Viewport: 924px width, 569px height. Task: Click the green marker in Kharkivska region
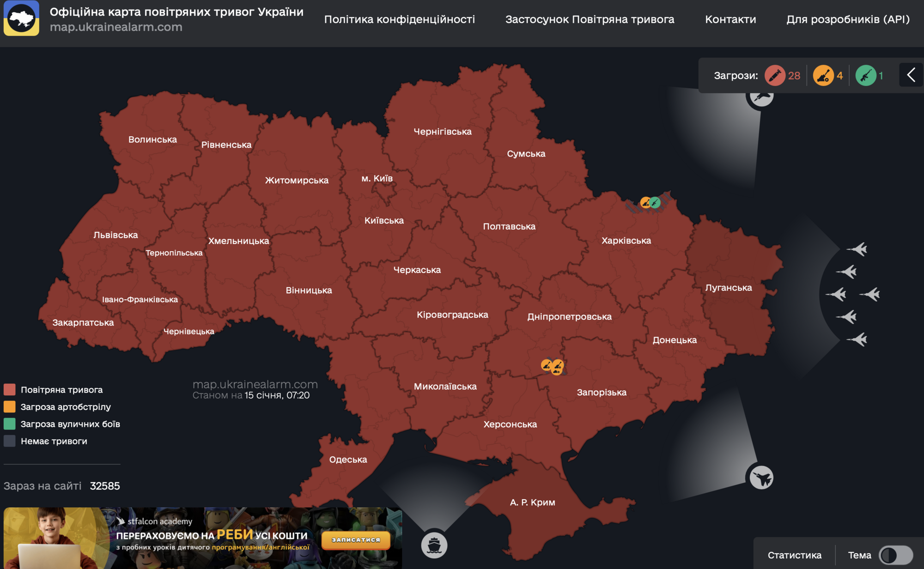tap(655, 202)
